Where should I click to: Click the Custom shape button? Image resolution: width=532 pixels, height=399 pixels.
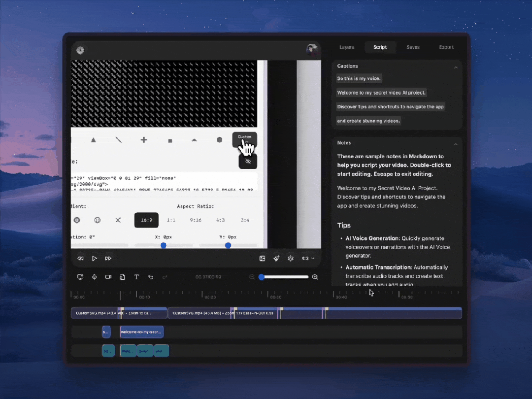click(x=244, y=137)
